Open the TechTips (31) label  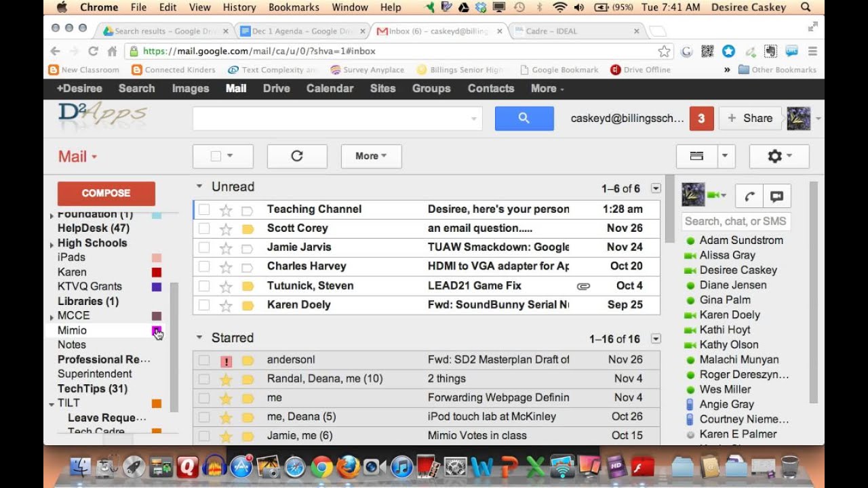92,389
